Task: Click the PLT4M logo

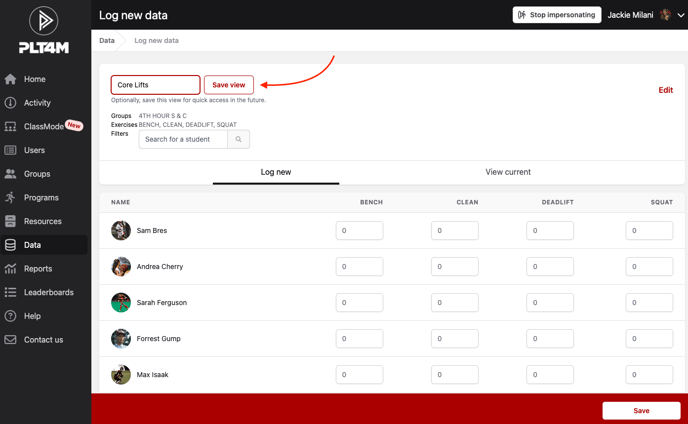Action: [44, 29]
